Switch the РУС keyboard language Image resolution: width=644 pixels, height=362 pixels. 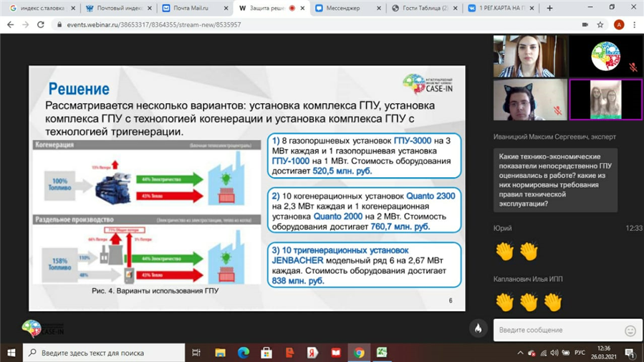580,353
